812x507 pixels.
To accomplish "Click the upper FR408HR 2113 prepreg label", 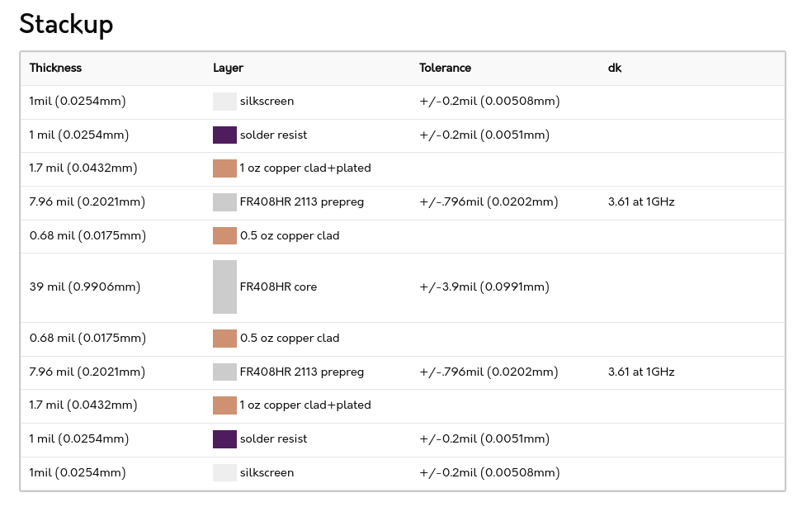I will [x=302, y=201].
